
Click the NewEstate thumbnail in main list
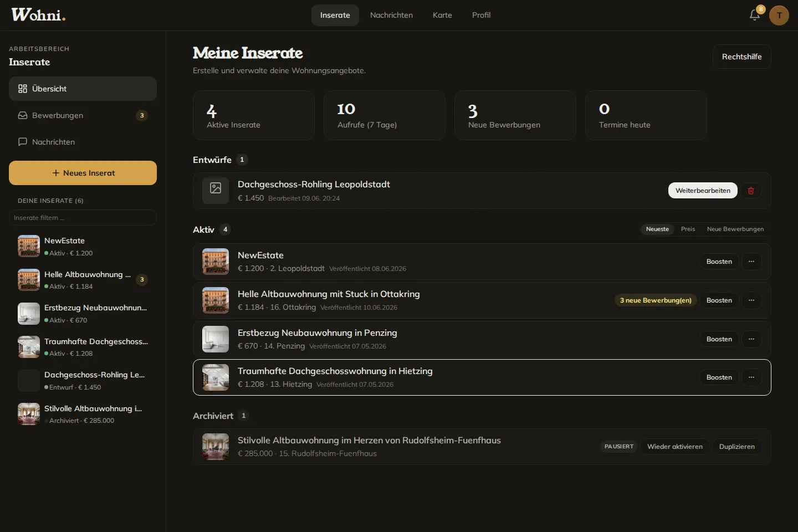pyautogui.click(x=216, y=262)
